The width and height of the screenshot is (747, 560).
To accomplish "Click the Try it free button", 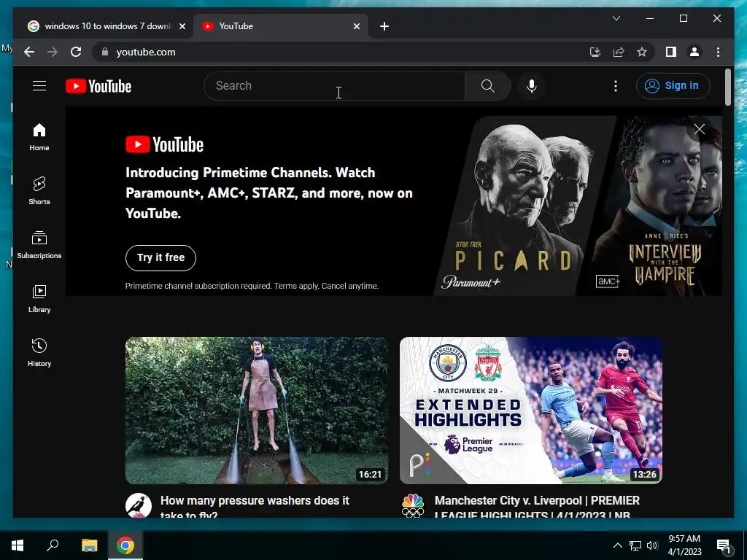I will pyautogui.click(x=160, y=257).
